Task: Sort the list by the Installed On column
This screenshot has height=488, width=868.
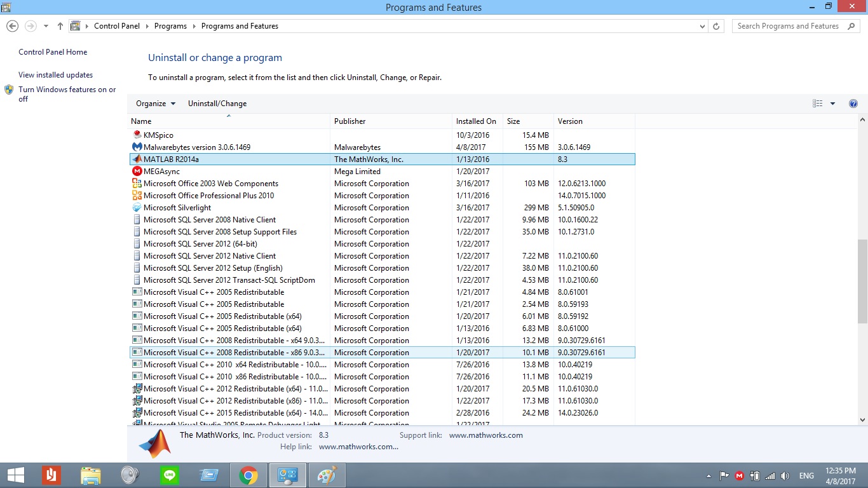Action: [x=475, y=121]
